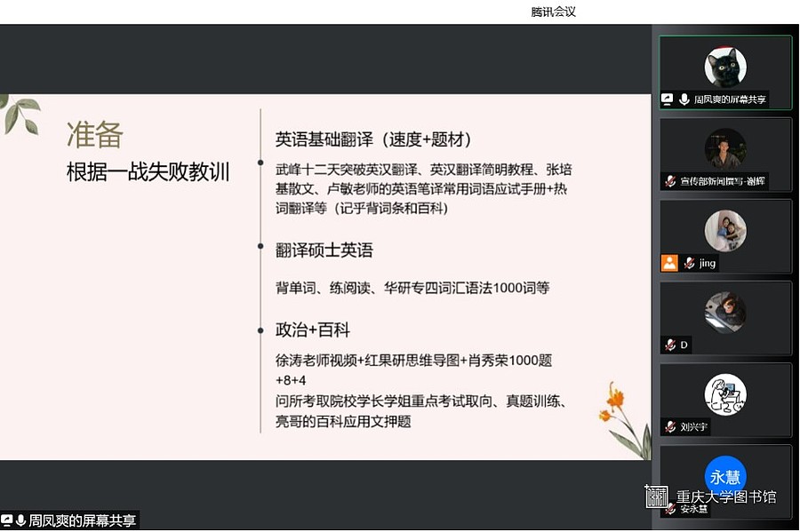Screen dimensions: 800x532
Task: Click line 徐涛老师视频+红果研思维导图+肖秀荣1000题
Action: [x=413, y=361]
